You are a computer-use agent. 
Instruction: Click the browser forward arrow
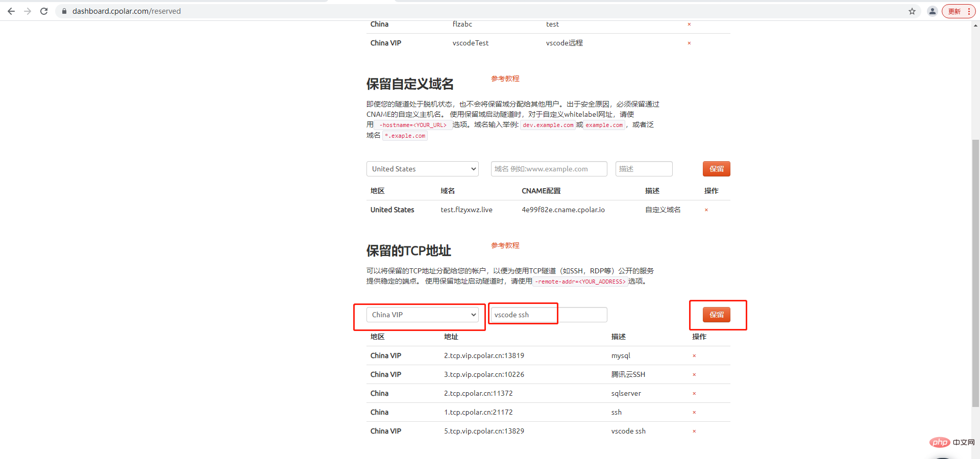[28, 11]
